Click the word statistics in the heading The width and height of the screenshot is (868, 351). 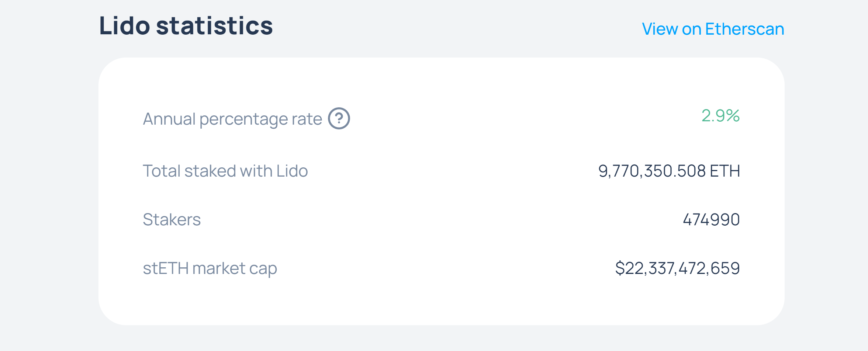pos(214,26)
